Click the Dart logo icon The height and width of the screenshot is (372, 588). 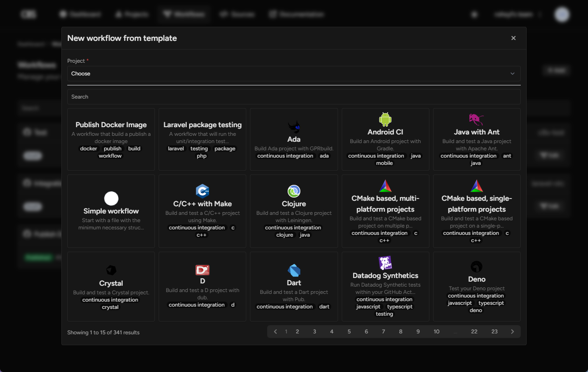[x=294, y=270]
